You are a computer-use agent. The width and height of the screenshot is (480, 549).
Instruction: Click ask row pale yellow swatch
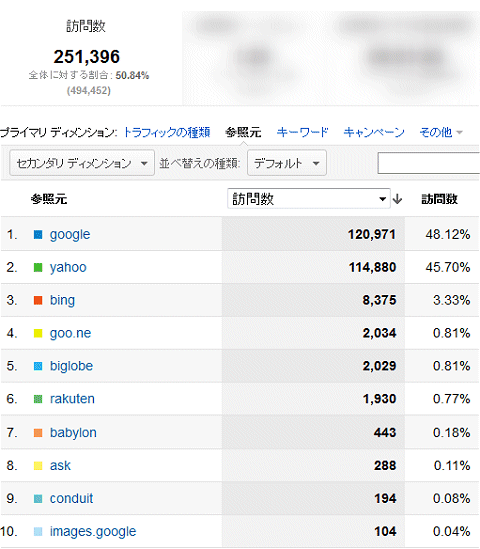click(x=38, y=466)
